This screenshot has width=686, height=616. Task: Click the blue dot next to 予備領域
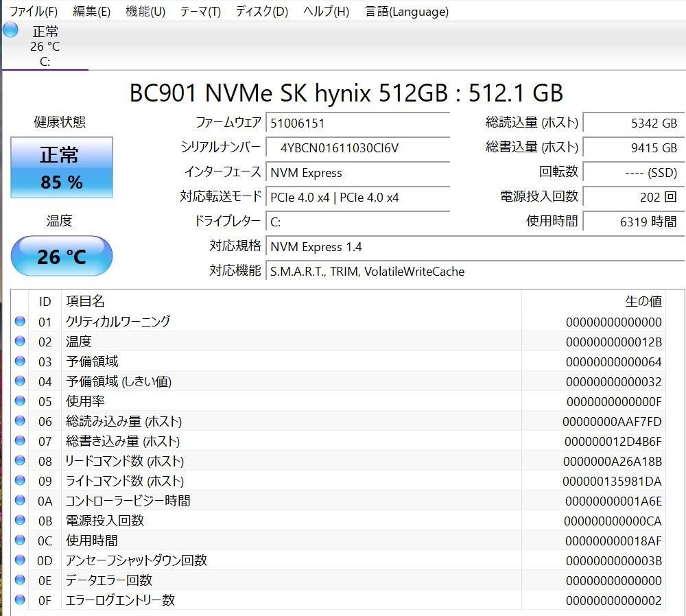coord(21,362)
